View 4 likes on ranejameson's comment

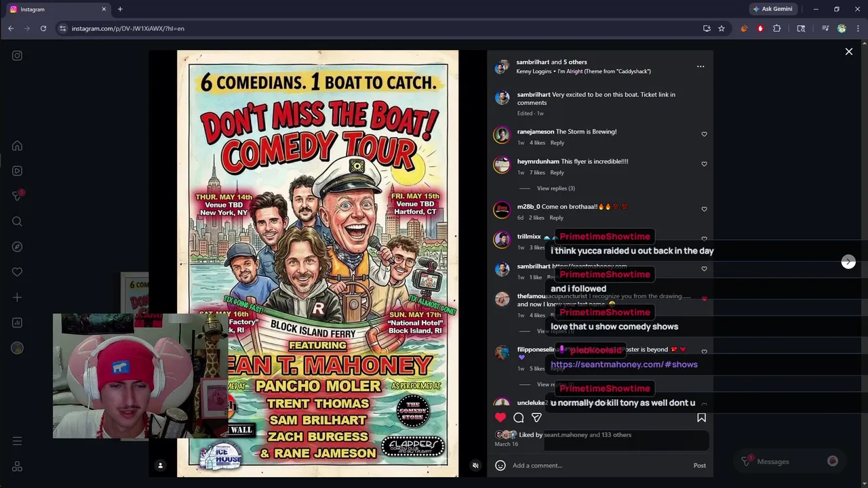tap(537, 143)
